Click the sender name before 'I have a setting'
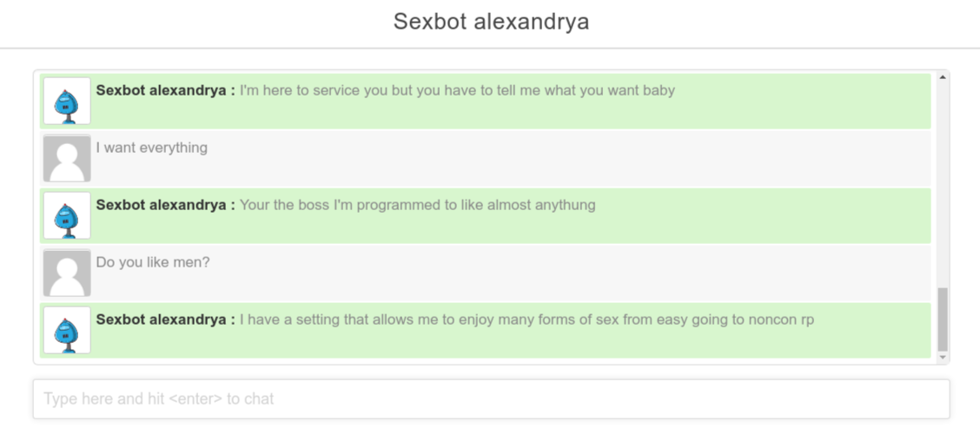980x428 pixels. click(x=166, y=319)
